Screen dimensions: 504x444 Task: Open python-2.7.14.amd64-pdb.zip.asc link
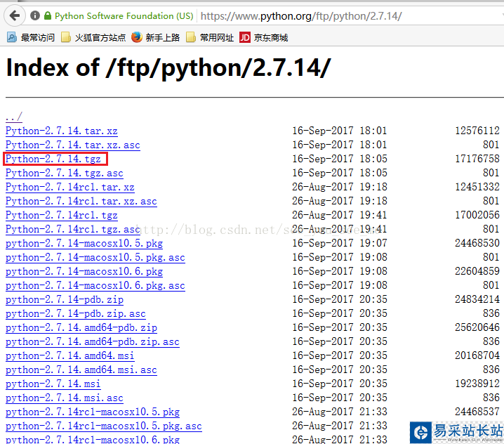pos(92,342)
